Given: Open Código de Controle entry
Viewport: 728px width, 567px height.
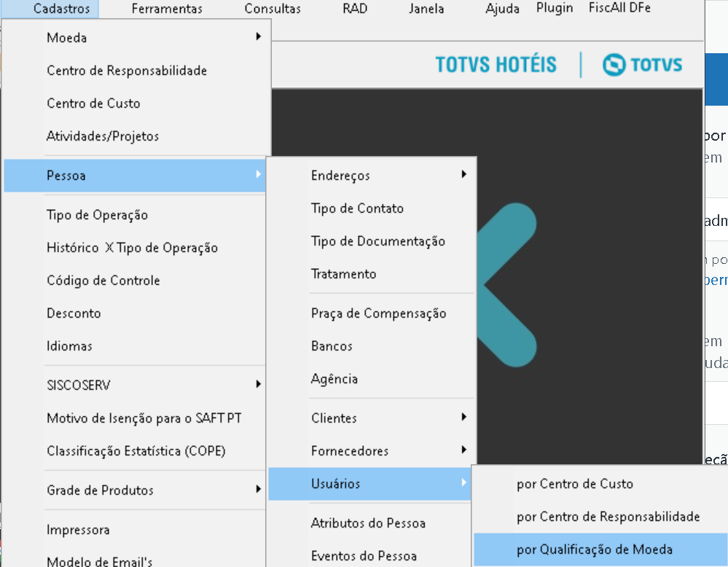Looking at the screenshot, I should [x=135, y=281].
